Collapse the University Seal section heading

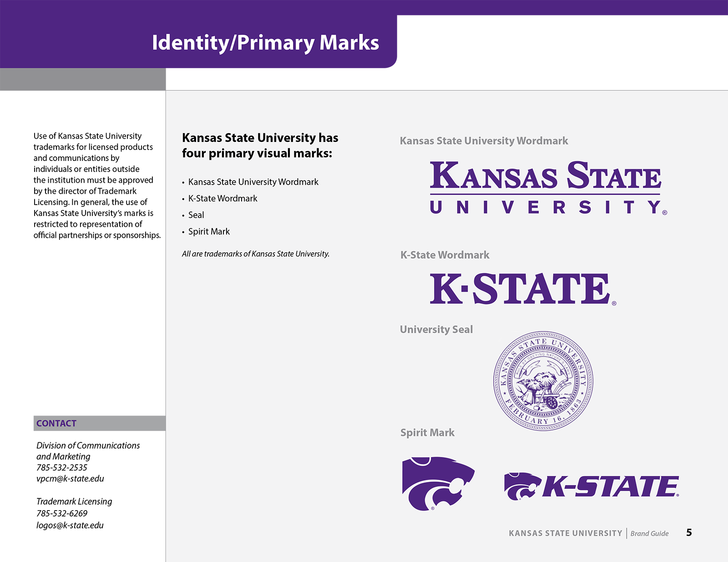[x=436, y=329]
